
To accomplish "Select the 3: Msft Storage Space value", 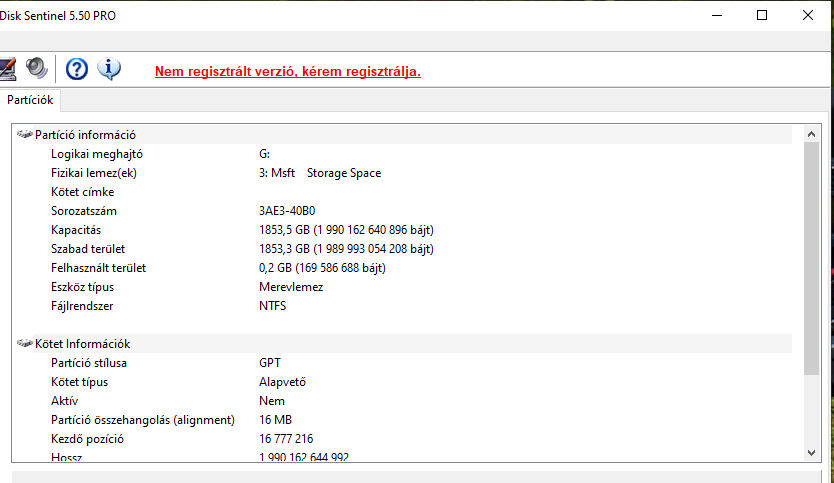I will coord(320,173).
